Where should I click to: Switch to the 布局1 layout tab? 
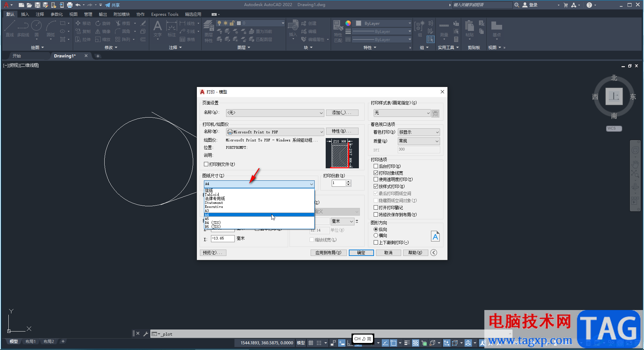pyautogui.click(x=30, y=342)
